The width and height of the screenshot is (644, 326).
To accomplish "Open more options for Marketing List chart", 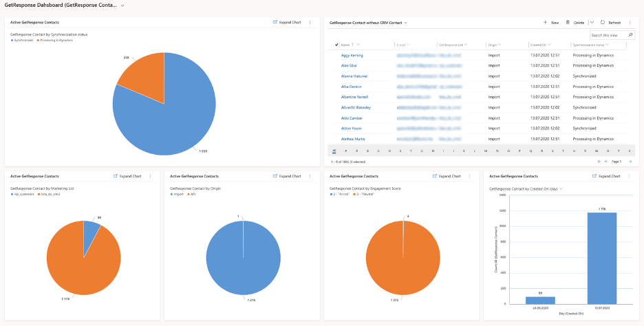I will click(150, 176).
